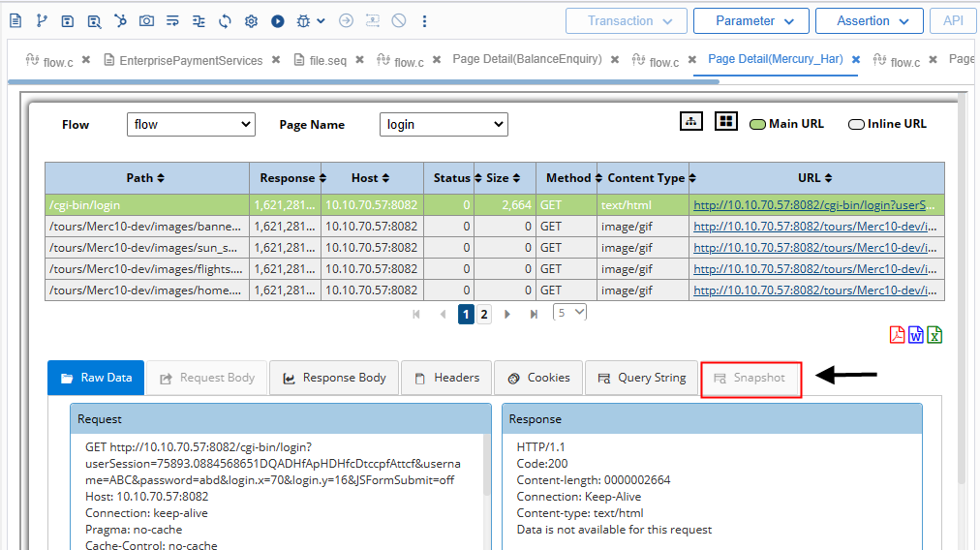The height and width of the screenshot is (550, 980).
Task: Click the sliders adjust icon in toolbar
Action: click(x=199, y=21)
